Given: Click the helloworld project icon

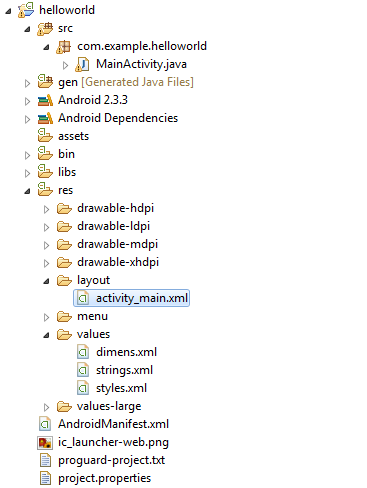Looking at the screenshot, I should (x=26, y=10).
